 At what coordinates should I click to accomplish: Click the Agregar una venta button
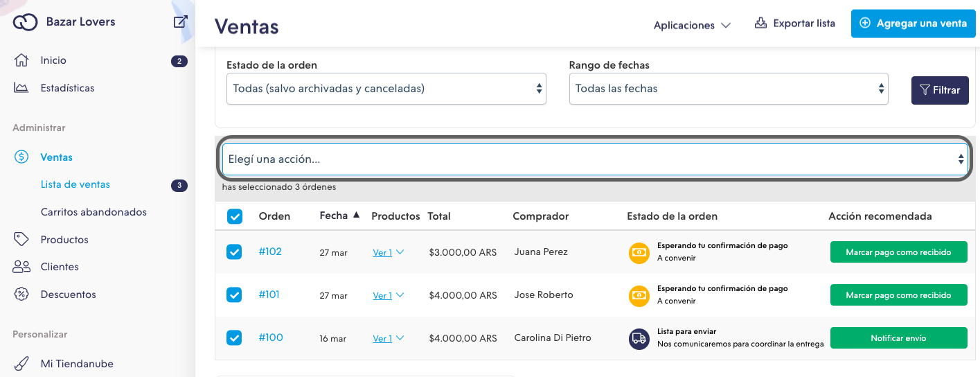[x=913, y=24]
